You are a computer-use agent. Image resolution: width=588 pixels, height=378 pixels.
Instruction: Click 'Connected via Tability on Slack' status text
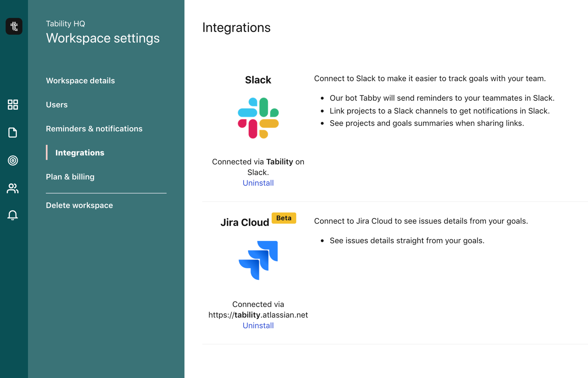[258, 167]
